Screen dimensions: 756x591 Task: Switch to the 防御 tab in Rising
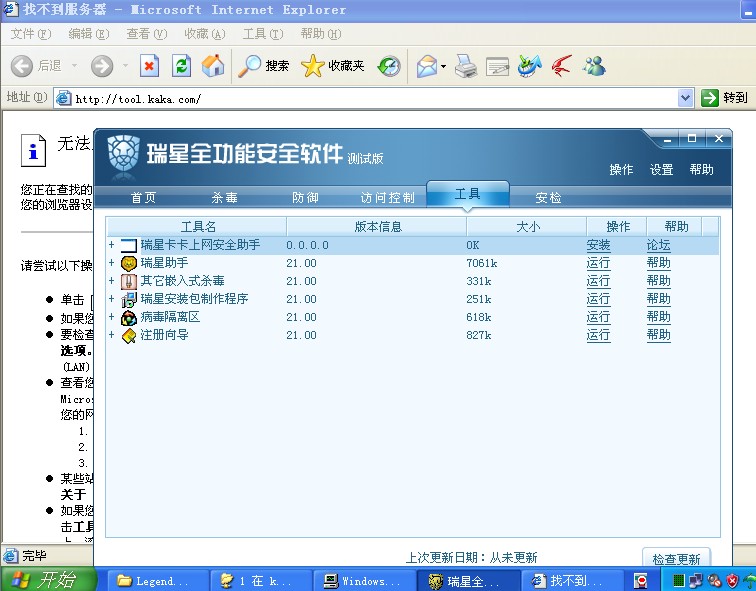point(305,198)
